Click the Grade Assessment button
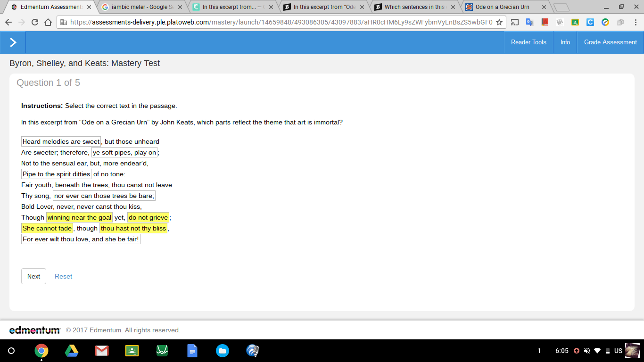The width and height of the screenshot is (644, 362). [x=610, y=42]
